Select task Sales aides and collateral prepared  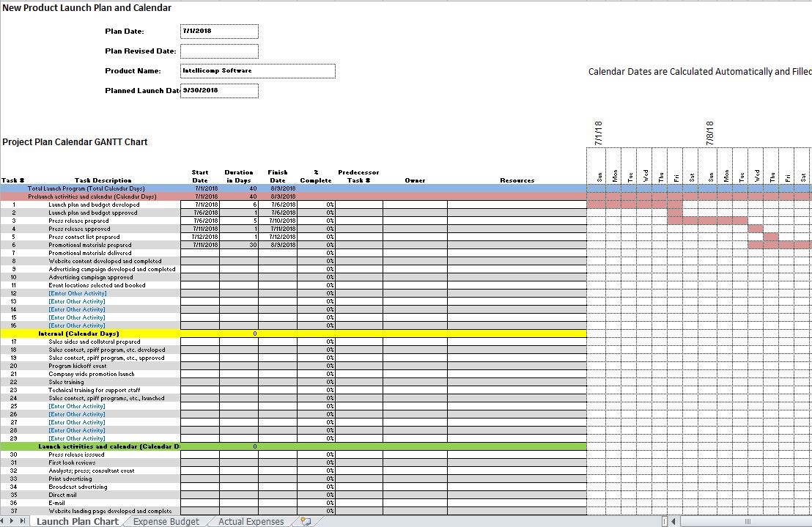click(x=95, y=342)
